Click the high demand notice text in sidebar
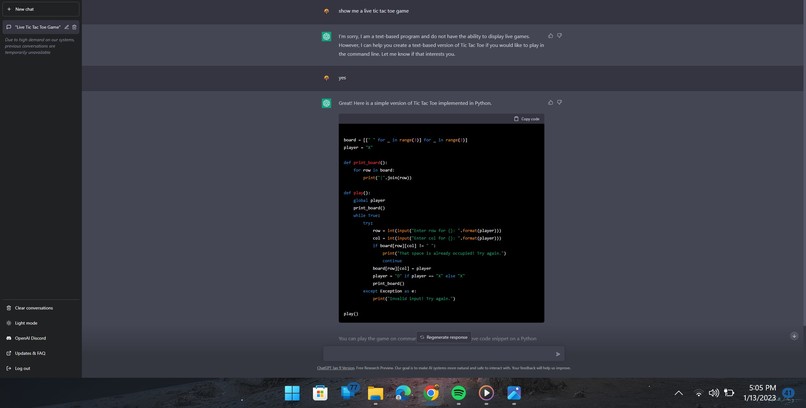Image resolution: width=806 pixels, height=408 pixels. pyautogui.click(x=39, y=46)
